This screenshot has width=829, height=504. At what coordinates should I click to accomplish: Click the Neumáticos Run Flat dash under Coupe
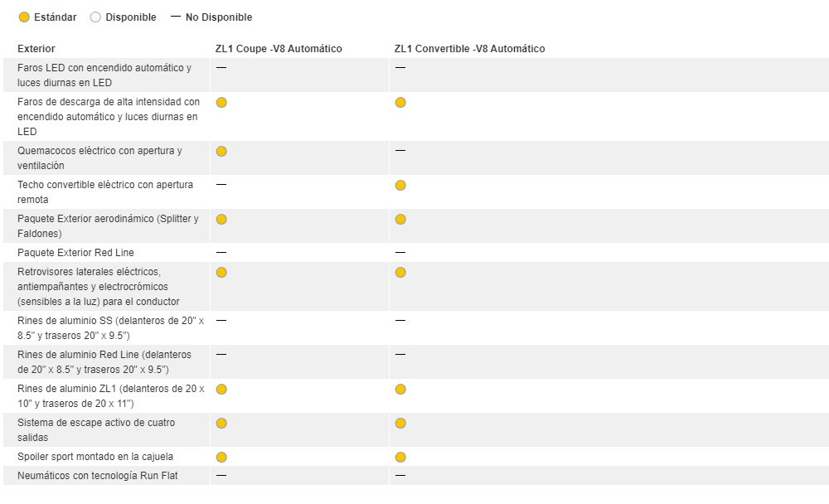[x=221, y=476]
